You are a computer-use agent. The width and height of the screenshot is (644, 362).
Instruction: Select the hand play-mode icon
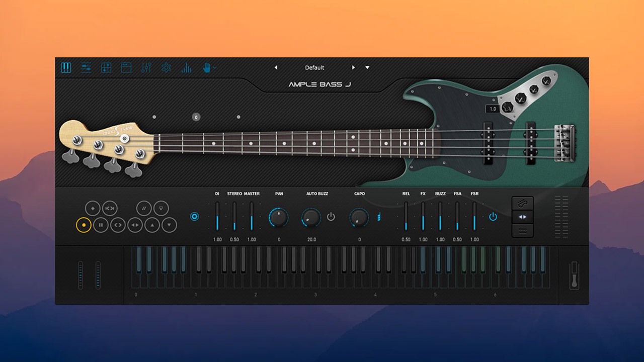[x=206, y=68]
